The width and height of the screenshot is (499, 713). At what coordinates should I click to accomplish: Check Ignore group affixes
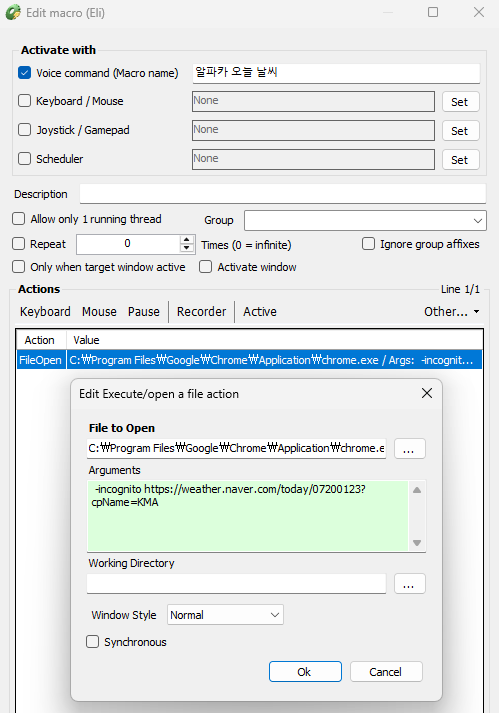coord(368,244)
